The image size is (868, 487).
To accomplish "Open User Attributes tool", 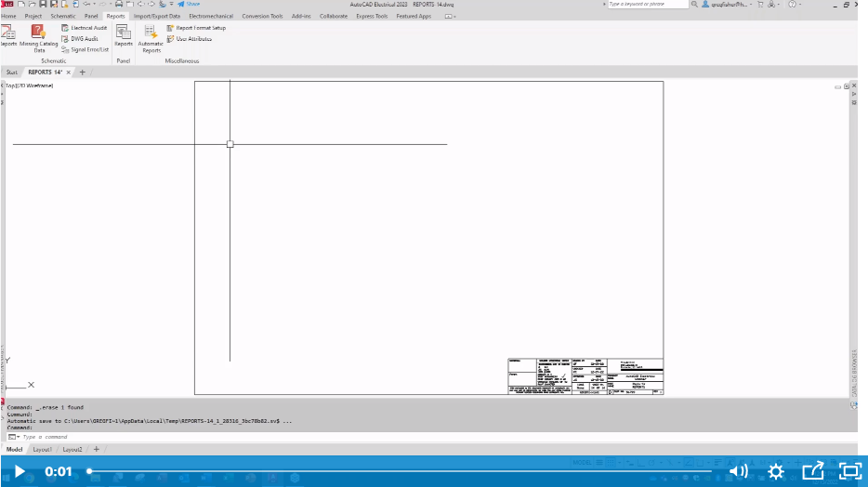I will (x=190, y=39).
